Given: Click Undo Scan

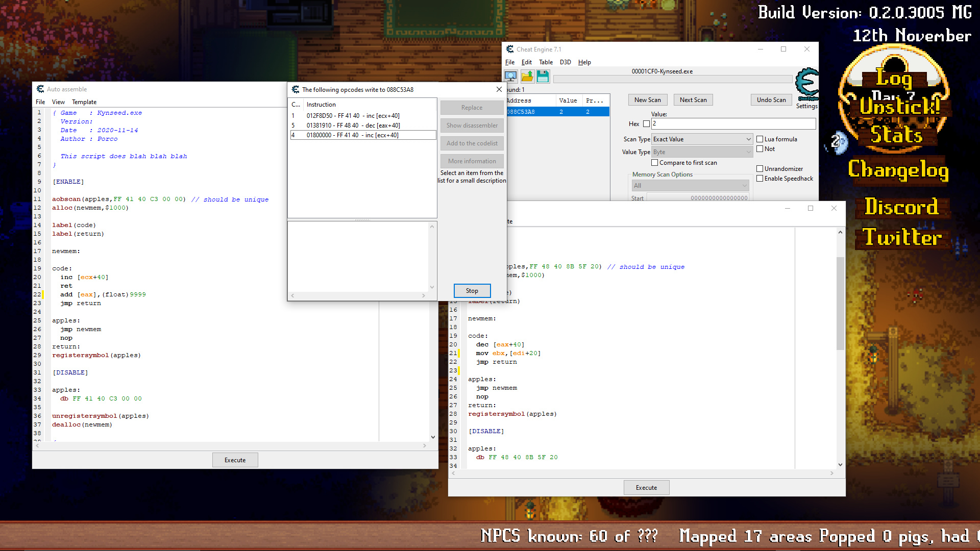Looking at the screenshot, I should click(771, 99).
